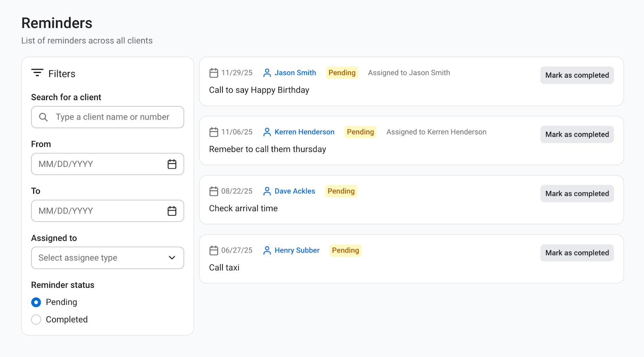Image resolution: width=644 pixels, height=357 pixels.
Task: Open Kerren Henderson client link
Action: (304, 132)
